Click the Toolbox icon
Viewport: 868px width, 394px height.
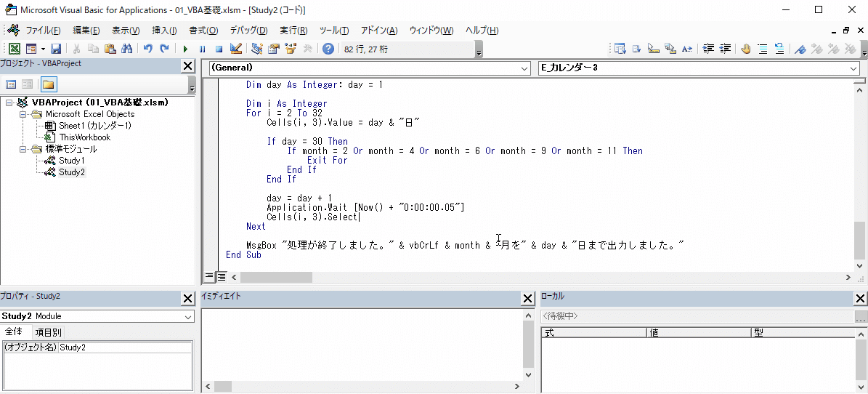click(307, 49)
